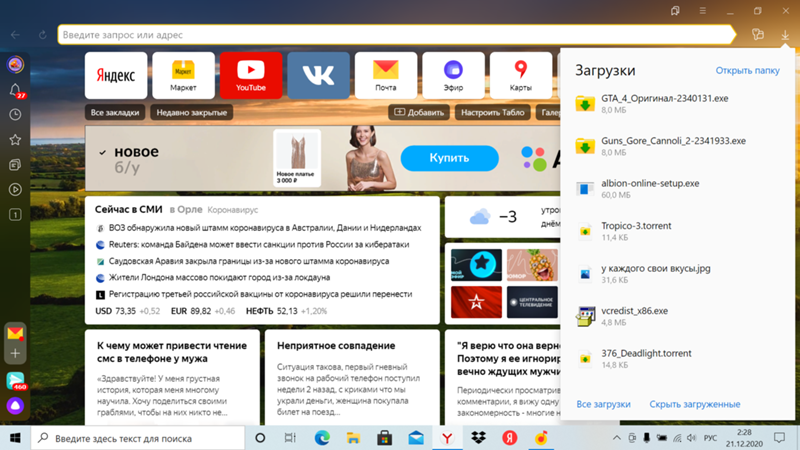Open the extensions icon next to the address bar
Image resolution: width=800 pixels, height=450 pixels.
click(758, 35)
